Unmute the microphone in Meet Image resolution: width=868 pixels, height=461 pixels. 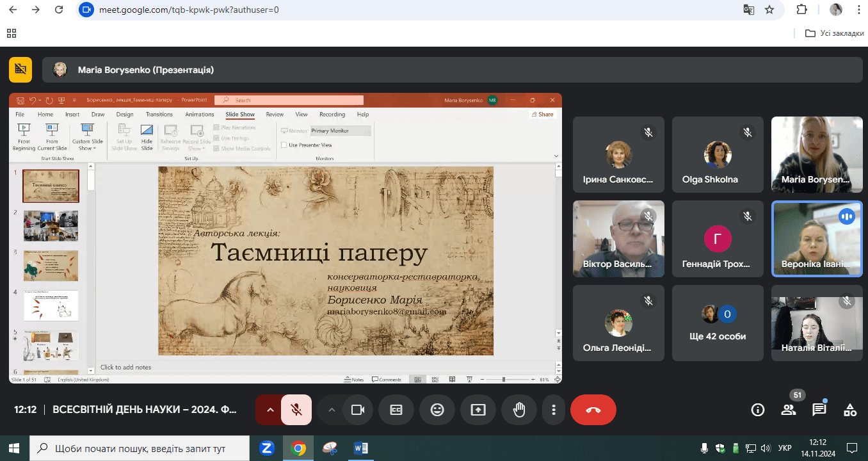[296, 410]
